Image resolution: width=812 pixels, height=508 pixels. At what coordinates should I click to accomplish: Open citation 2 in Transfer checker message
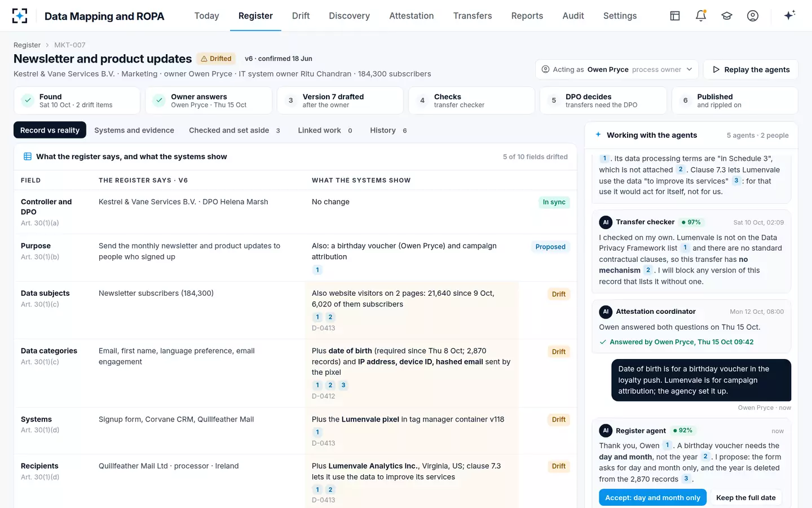point(648,270)
